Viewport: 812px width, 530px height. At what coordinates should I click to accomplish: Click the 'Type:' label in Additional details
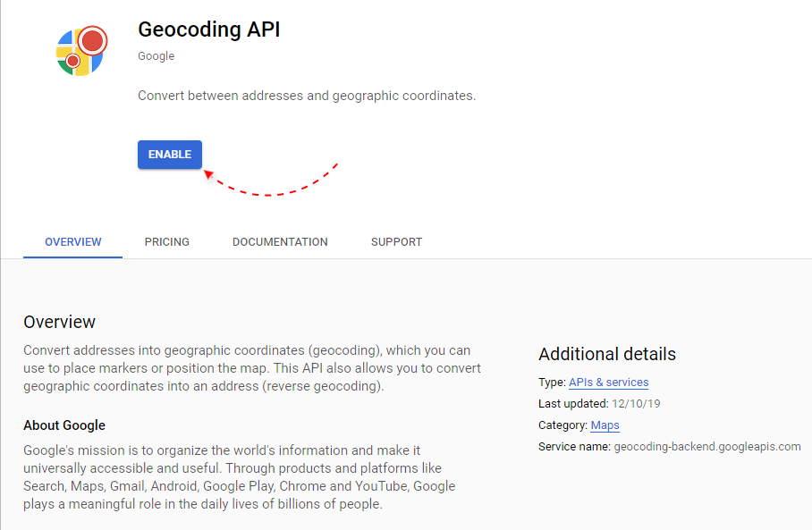pyautogui.click(x=552, y=383)
